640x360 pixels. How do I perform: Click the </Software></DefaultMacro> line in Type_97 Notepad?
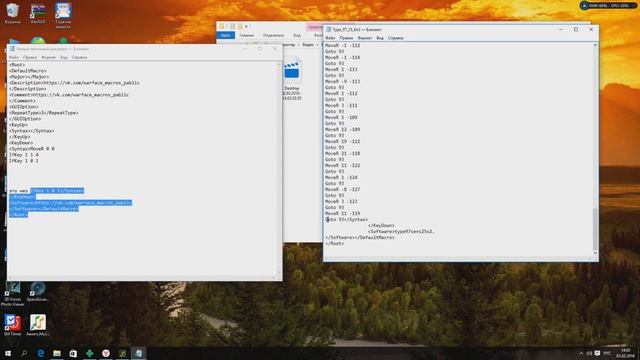click(x=360, y=238)
